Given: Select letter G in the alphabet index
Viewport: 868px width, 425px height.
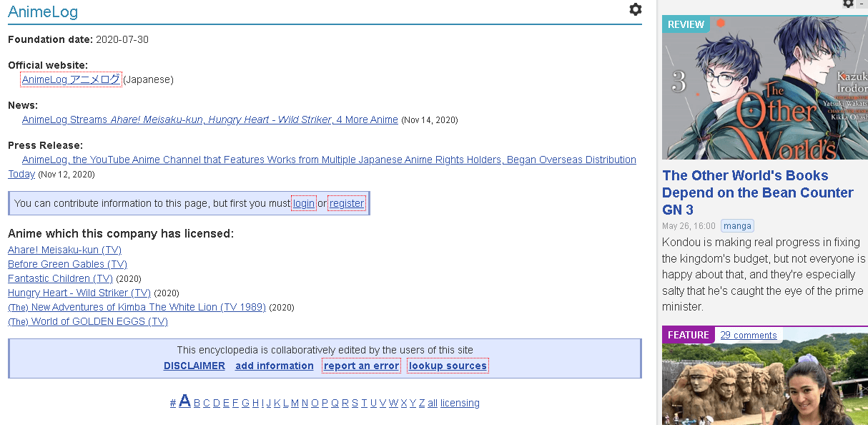Looking at the screenshot, I should [245, 403].
